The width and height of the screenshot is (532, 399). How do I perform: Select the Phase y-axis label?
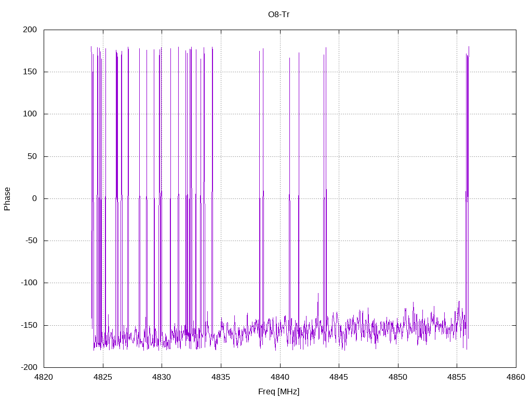(x=7, y=199)
